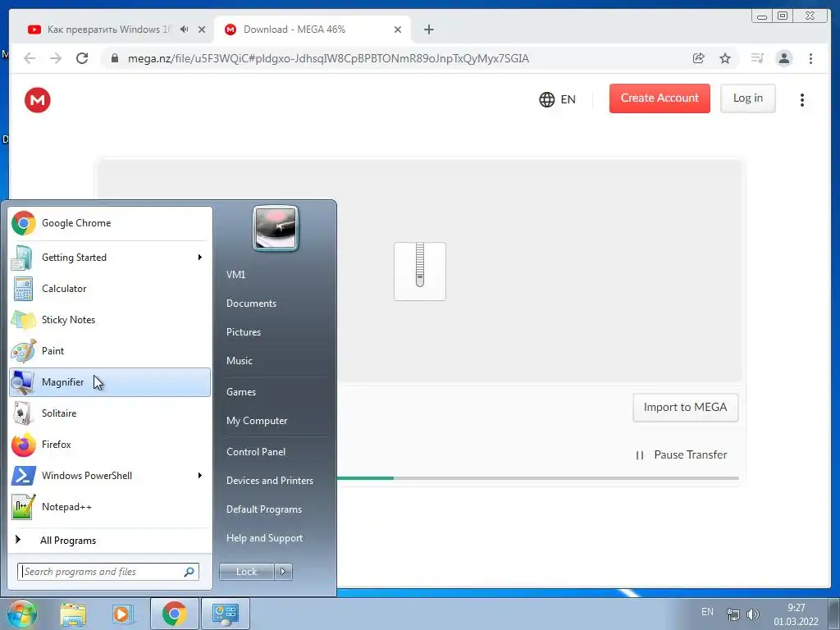Open Chrome profile avatar
This screenshot has height=630, width=840.
pos(784,58)
